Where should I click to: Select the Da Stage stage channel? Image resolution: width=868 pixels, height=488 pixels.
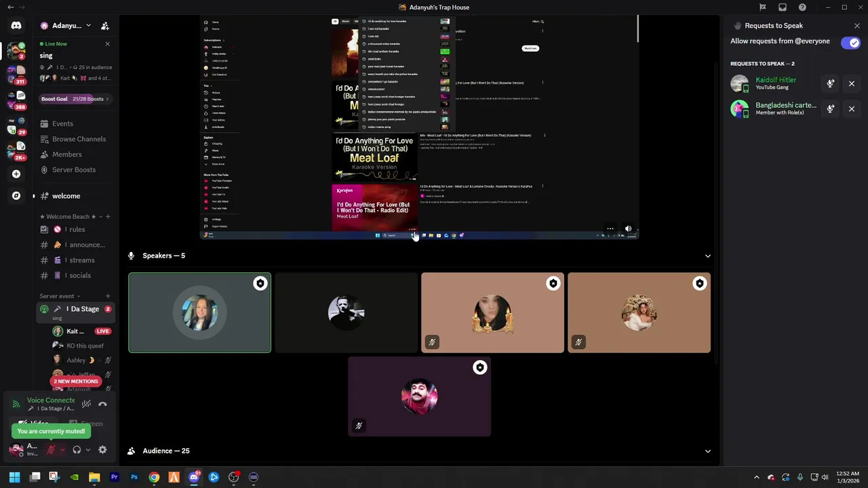(75, 312)
